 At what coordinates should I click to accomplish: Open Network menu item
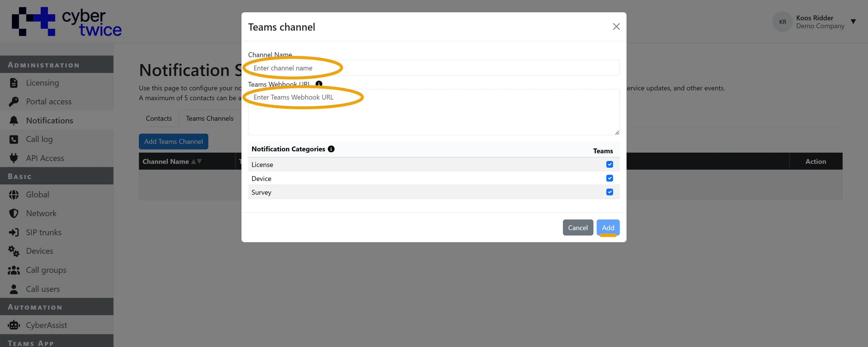pos(57,214)
